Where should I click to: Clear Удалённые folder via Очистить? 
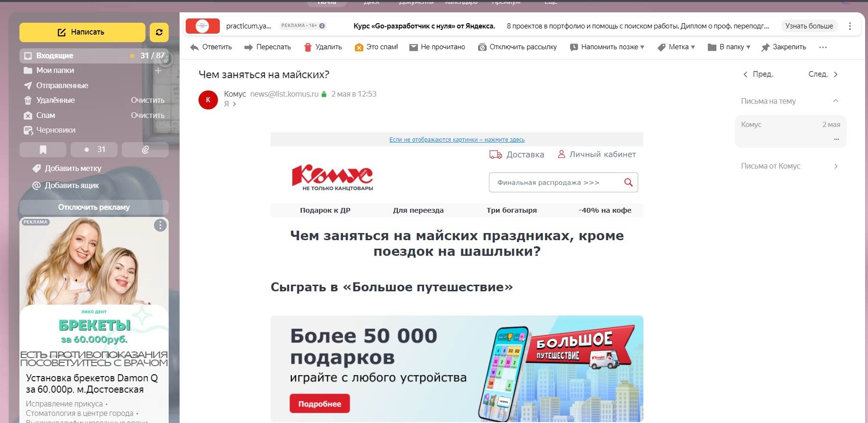point(148,100)
